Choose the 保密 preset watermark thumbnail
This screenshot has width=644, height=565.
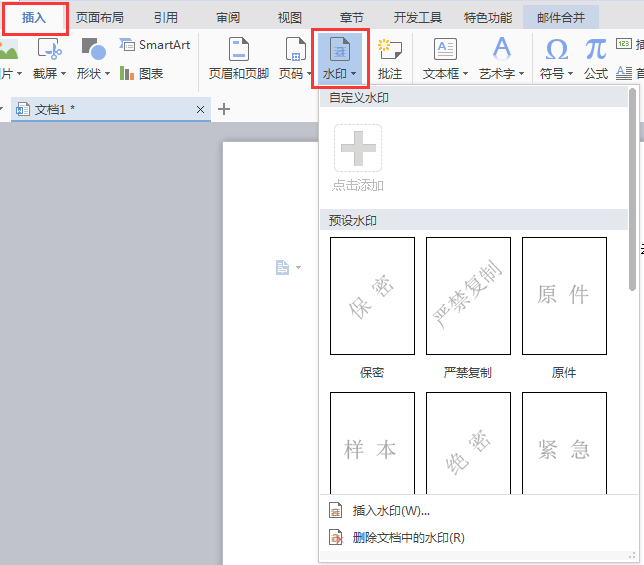click(372, 296)
